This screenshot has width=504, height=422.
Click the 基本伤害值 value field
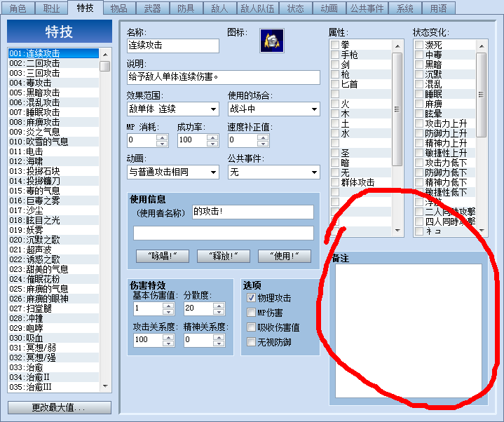(x=148, y=309)
